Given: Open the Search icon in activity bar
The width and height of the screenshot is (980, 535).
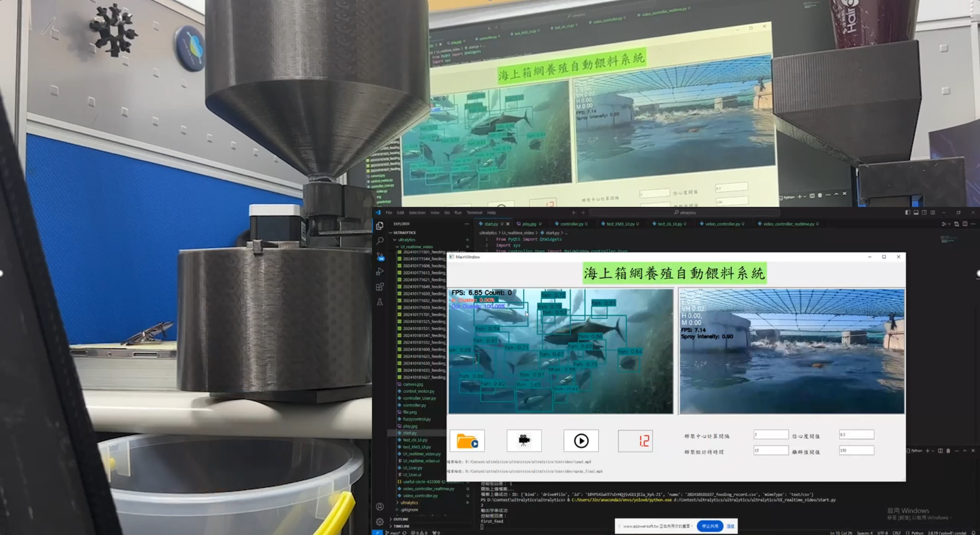Looking at the screenshot, I should coord(380,241).
